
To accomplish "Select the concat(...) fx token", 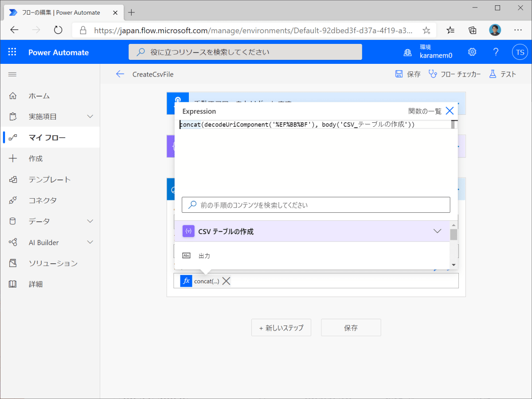I will 200,281.
